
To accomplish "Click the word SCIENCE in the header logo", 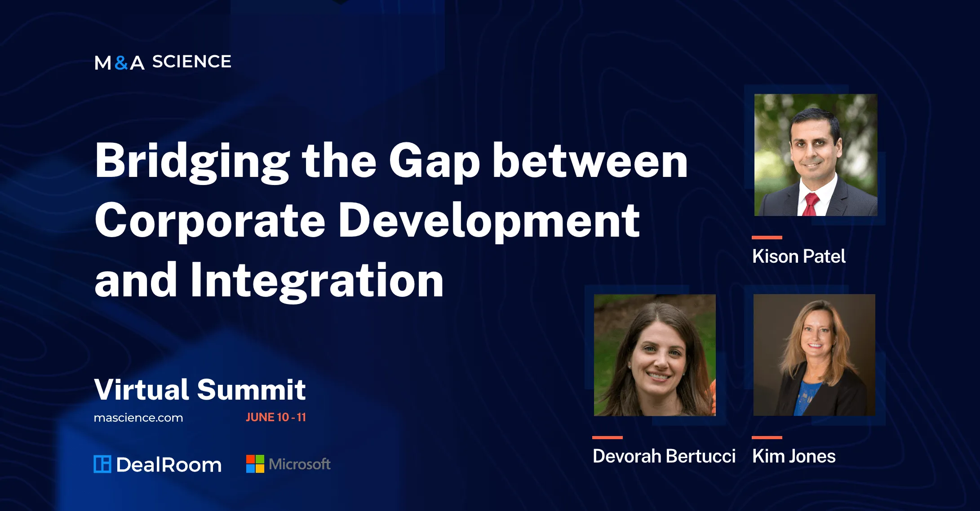I will (192, 62).
